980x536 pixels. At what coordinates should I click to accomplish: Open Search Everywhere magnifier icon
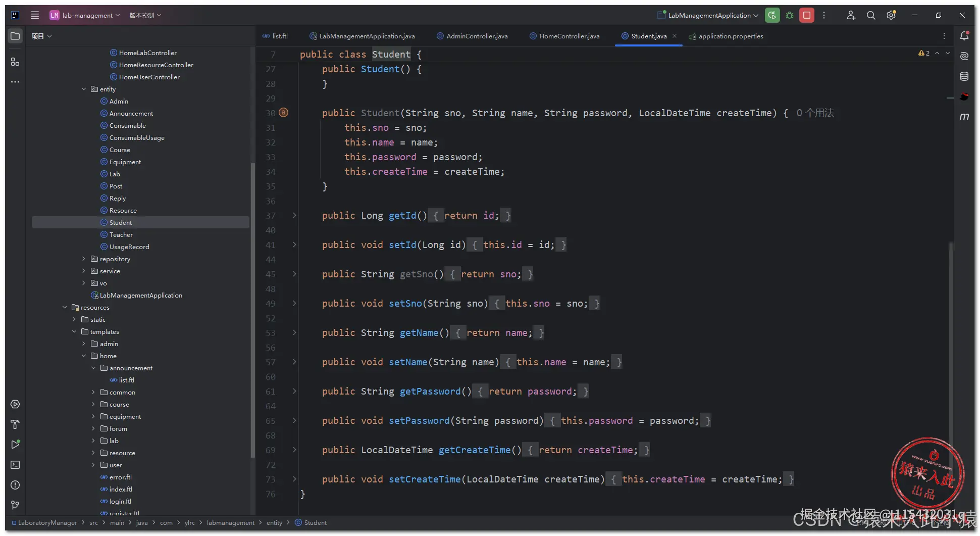click(x=871, y=15)
